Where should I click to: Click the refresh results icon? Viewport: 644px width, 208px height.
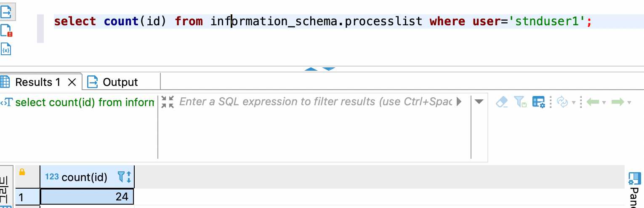562,102
